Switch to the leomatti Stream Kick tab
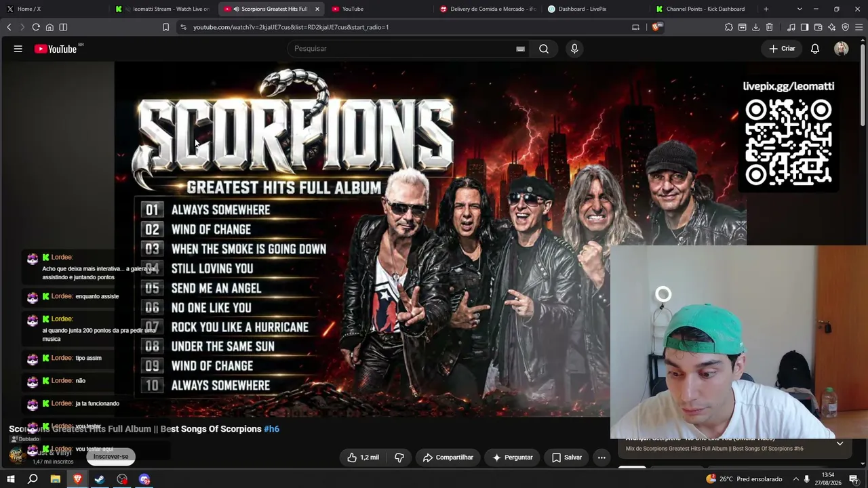Image resolution: width=868 pixels, height=488 pixels. pyautogui.click(x=163, y=9)
